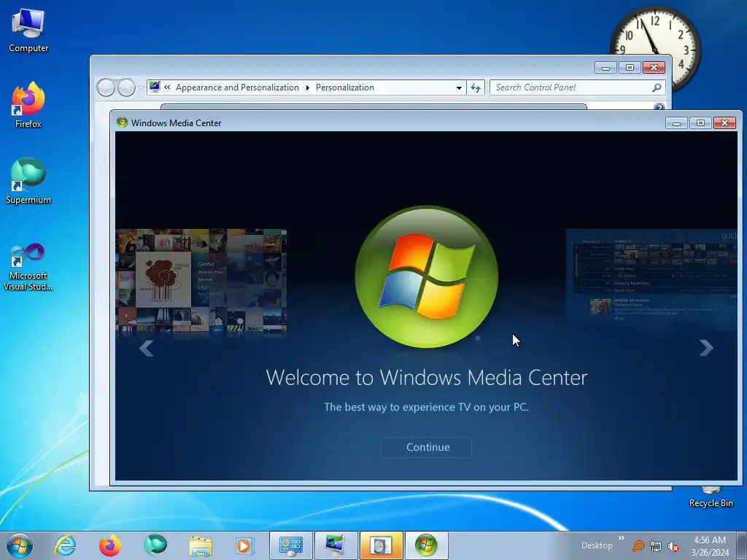Expand the arrow after Appearance and Personalization
Screen dimensions: 747x560
click(x=307, y=87)
